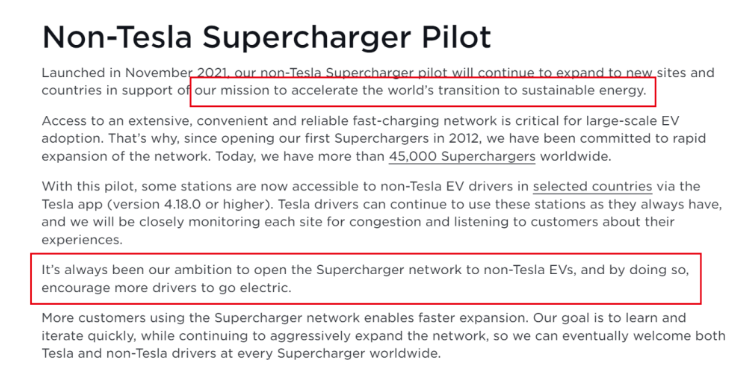Click the text every Supercharger worldwide

(357, 353)
